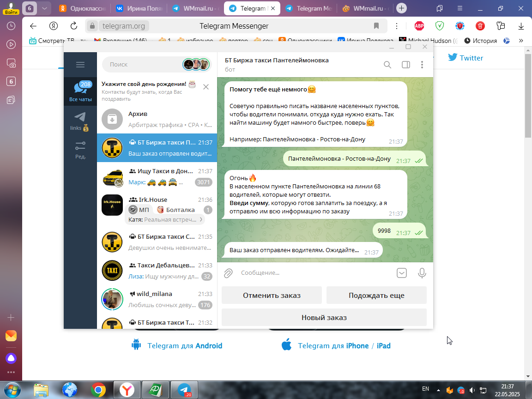Open history clock icon in Yandex sidebar

(x=11, y=26)
